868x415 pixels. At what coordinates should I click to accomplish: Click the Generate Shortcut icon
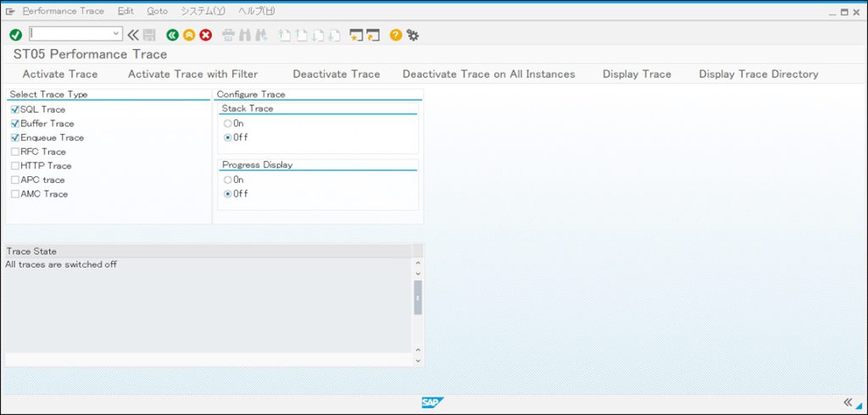pos(373,35)
